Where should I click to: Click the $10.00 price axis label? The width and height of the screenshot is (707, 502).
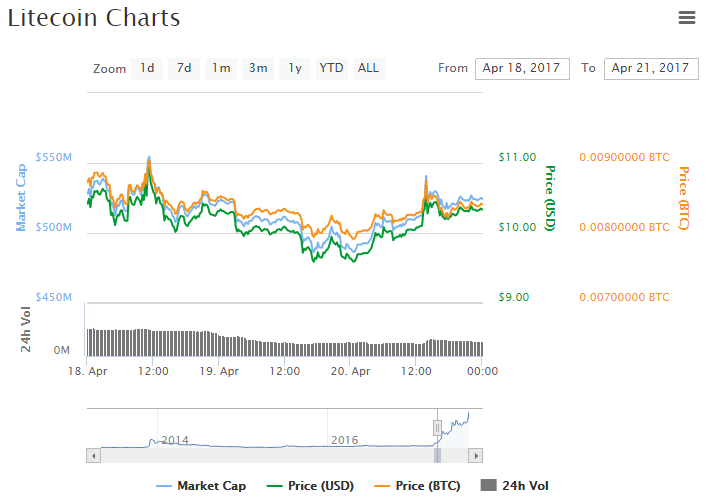(x=517, y=227)
